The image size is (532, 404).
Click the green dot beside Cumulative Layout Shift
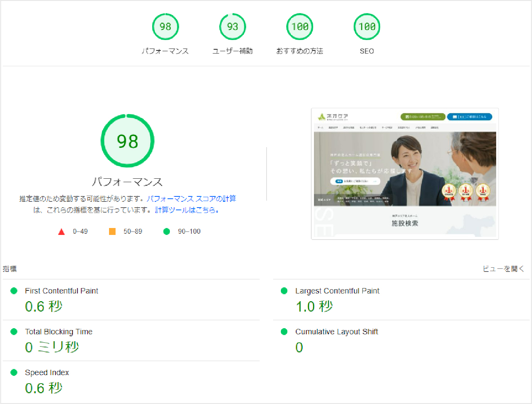(284, 332)
